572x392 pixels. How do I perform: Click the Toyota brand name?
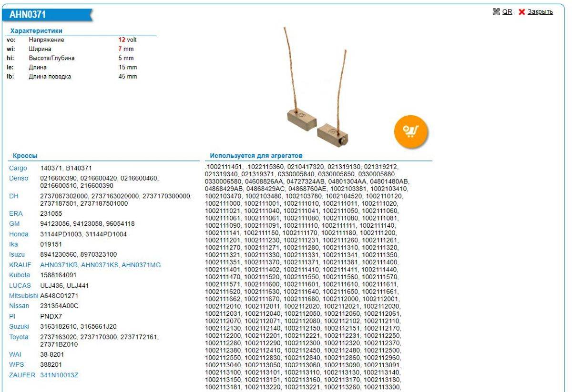pos(20,337)
